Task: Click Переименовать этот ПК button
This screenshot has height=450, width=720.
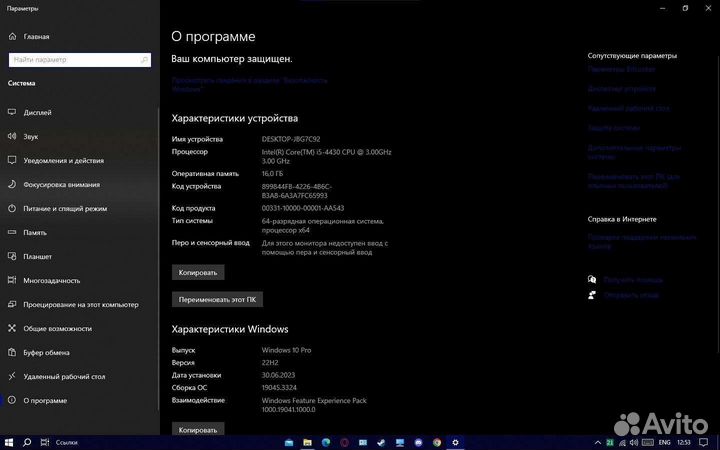Action: tap(217, 299)
